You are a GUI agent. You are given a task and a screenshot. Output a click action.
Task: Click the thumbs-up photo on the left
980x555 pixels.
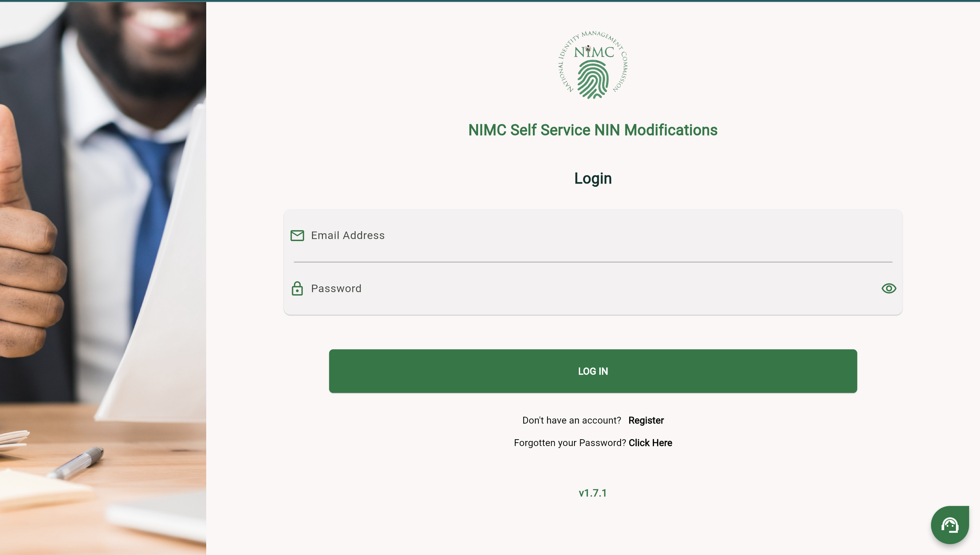103,278
